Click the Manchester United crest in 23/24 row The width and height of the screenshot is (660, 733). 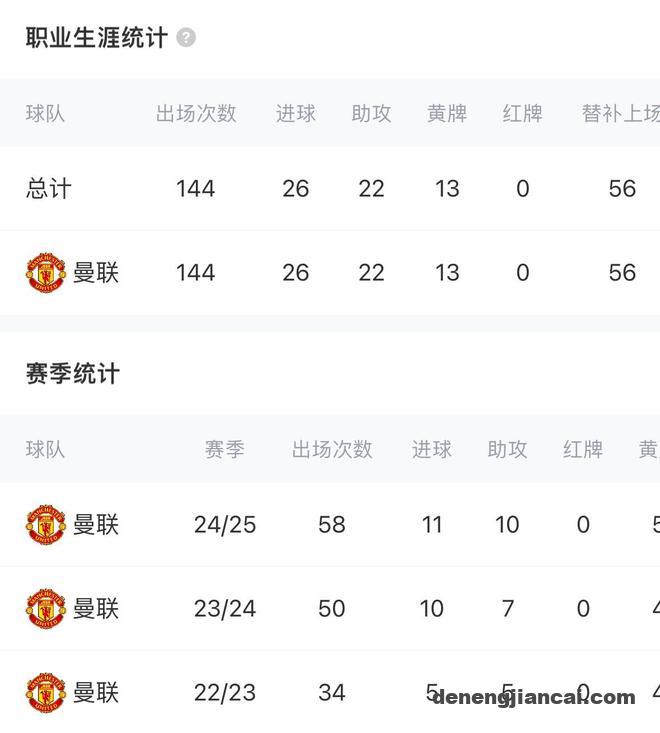(x=46, y=608)
